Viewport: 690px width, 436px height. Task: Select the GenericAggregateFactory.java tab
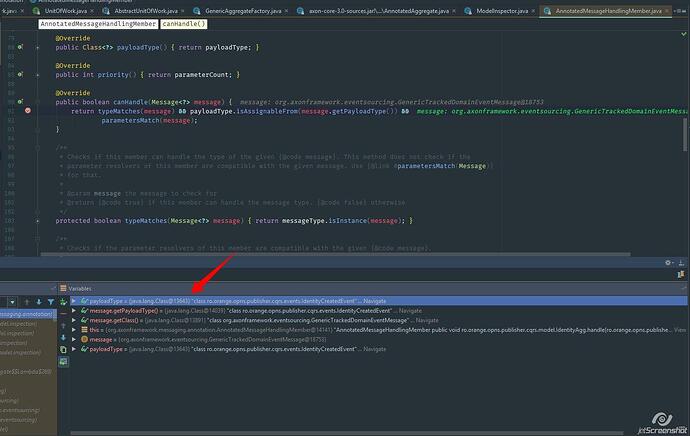point(243,11)
